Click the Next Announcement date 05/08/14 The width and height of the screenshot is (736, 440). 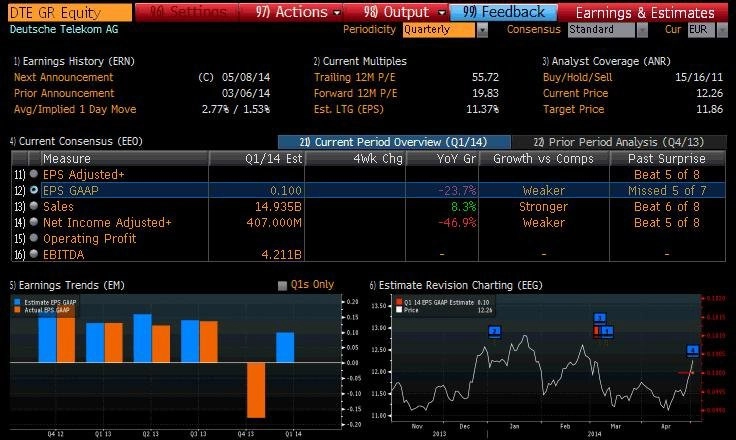[246, 77]
